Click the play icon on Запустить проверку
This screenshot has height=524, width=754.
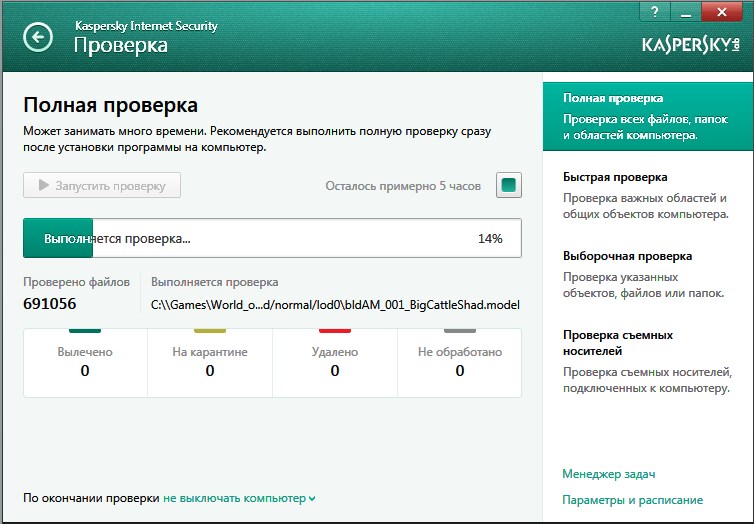(x=44, y=185)
